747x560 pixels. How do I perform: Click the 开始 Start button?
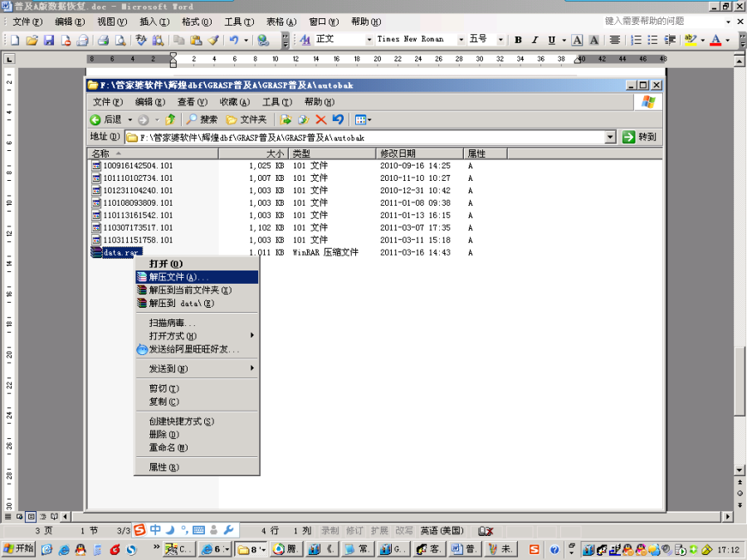(x=18, y=548)
